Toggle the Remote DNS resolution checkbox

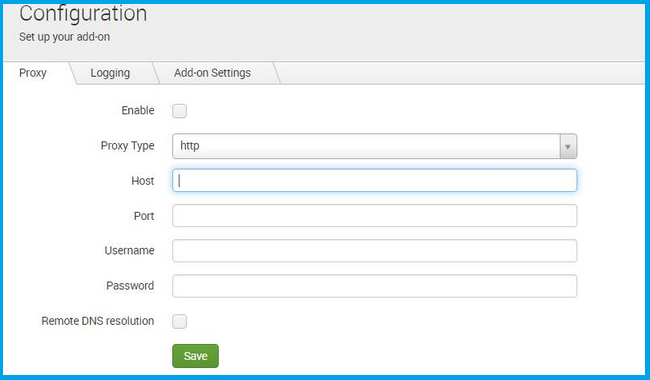[179, 321]
